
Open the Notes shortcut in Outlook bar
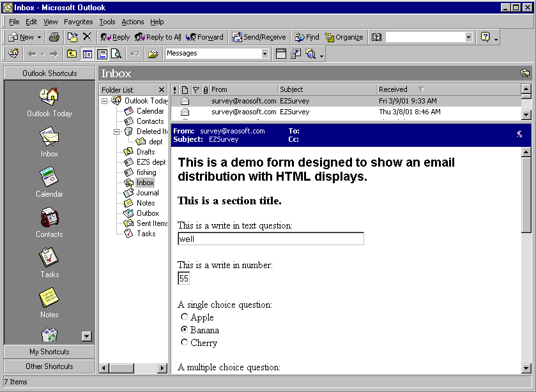(49, 303)
